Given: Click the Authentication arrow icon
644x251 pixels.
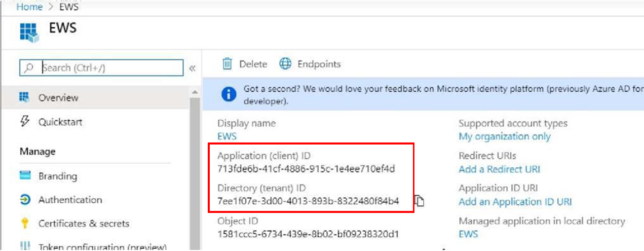Looking at the screenshot, I should (25, 200).
